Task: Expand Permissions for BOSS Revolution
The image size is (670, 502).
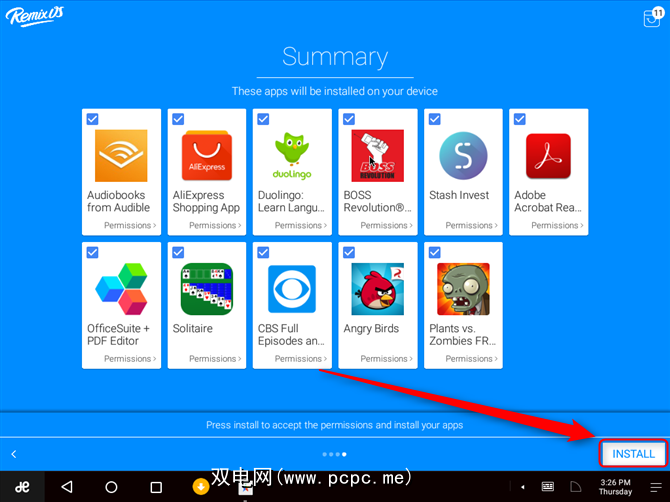Action: coord(386,225)
